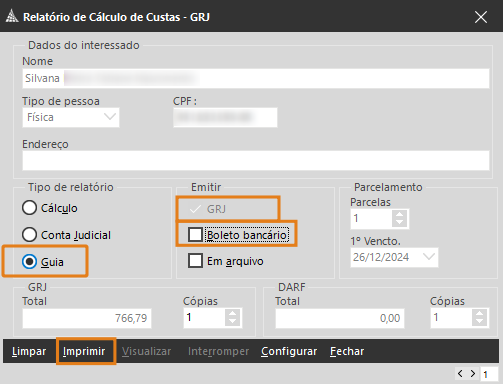Click the Imprimir button
503x384 pixels.
(84, 351)
